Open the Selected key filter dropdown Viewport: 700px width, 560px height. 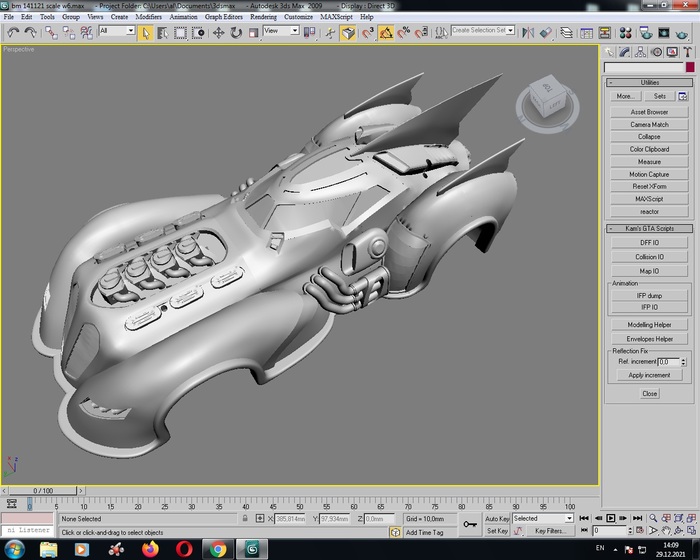coord(543,518)
